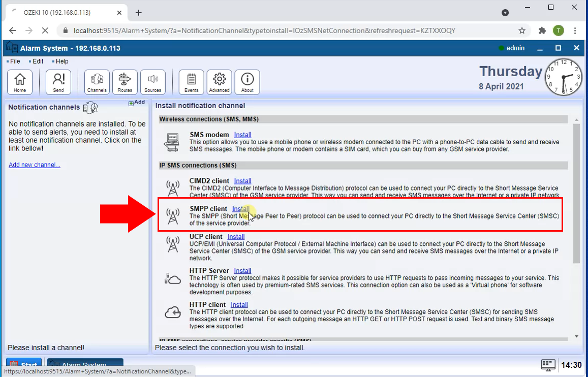Click the Alarm System title bar icon
The width and height of the screenshot is (588, 377).
click(12, 48)
